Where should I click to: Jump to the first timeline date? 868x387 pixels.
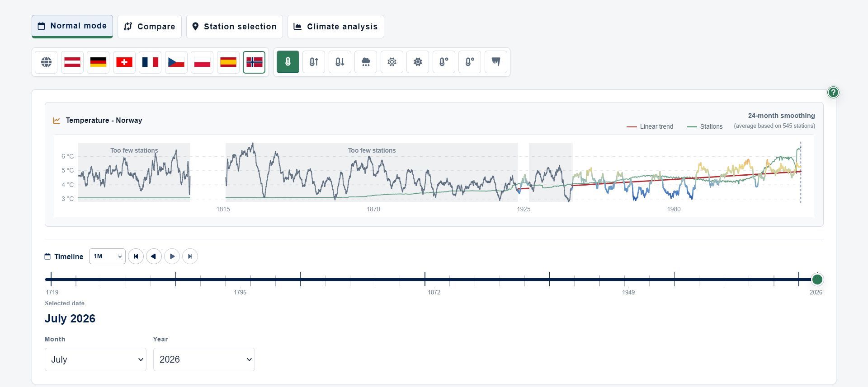point(136,256)
